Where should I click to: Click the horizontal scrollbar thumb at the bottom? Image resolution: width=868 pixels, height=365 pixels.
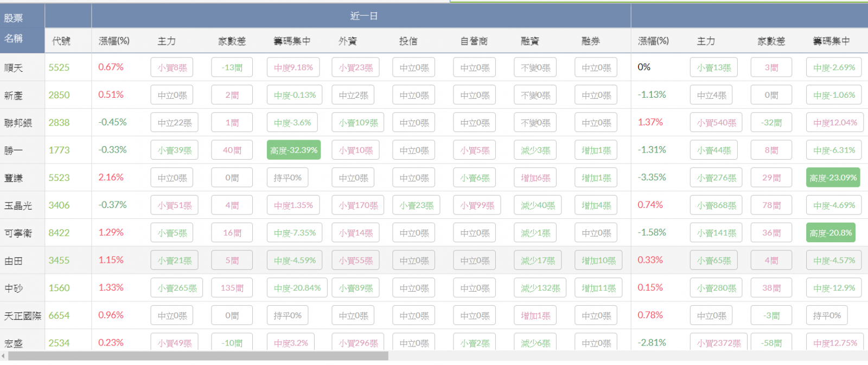pos(198,356)
